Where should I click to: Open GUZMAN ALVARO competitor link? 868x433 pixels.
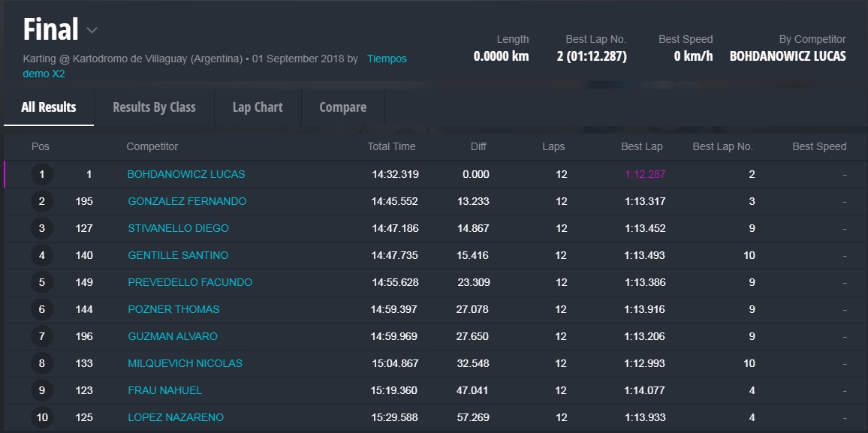pos(173,336)
